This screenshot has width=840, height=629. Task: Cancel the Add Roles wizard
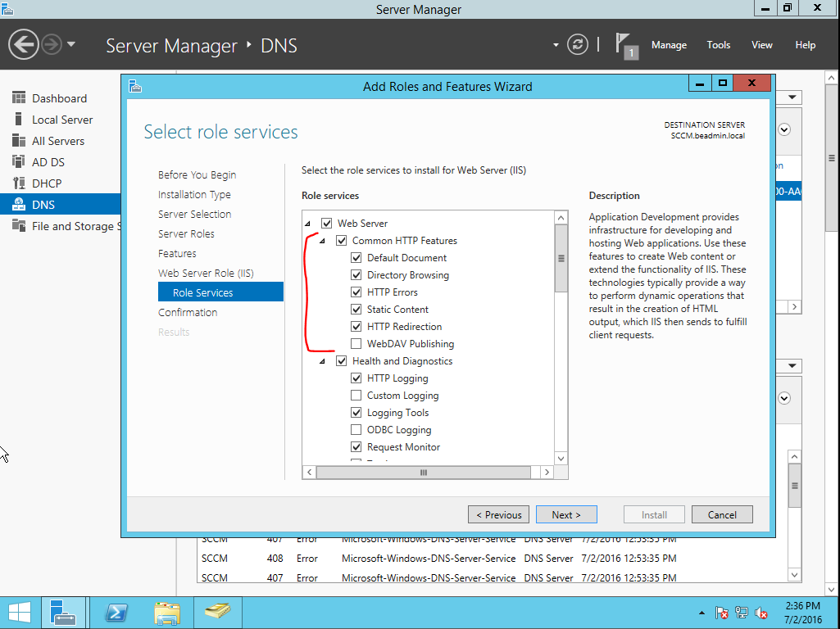[x=722, y=514]
